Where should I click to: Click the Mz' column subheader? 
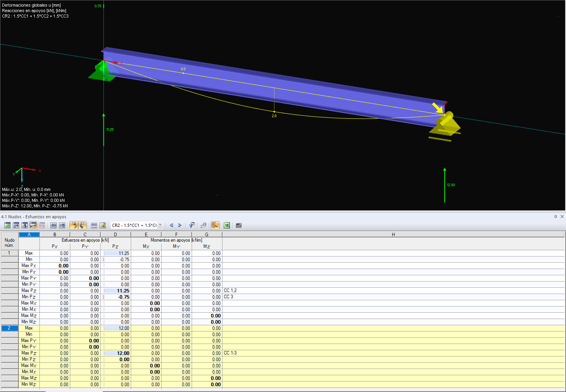point(207,246)
